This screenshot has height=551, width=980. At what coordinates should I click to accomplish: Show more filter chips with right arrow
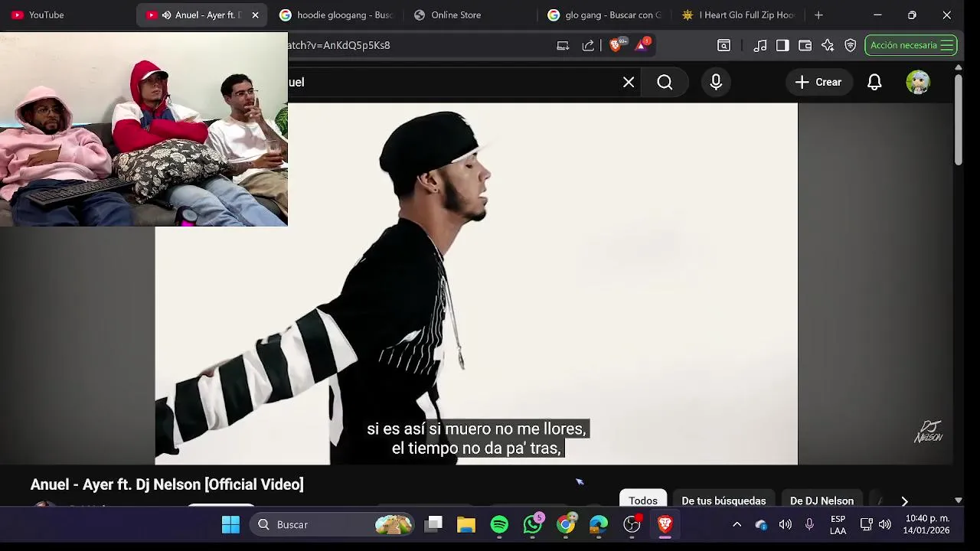(x=904, y=500)
